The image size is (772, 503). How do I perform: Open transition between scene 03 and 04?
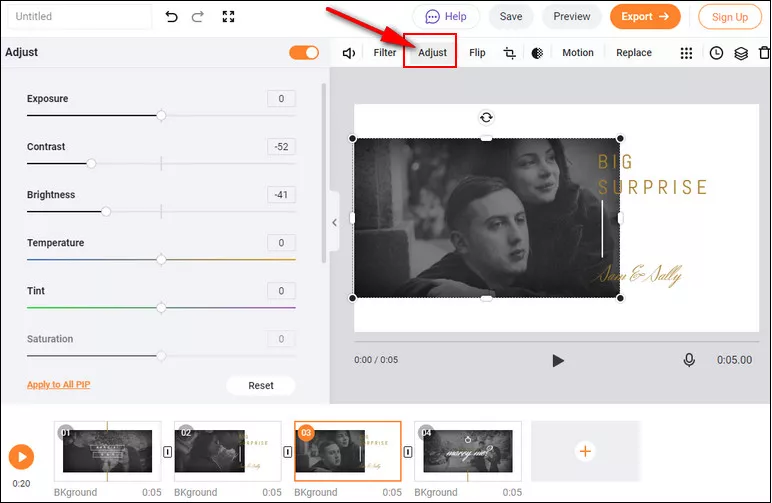[408, 451]
